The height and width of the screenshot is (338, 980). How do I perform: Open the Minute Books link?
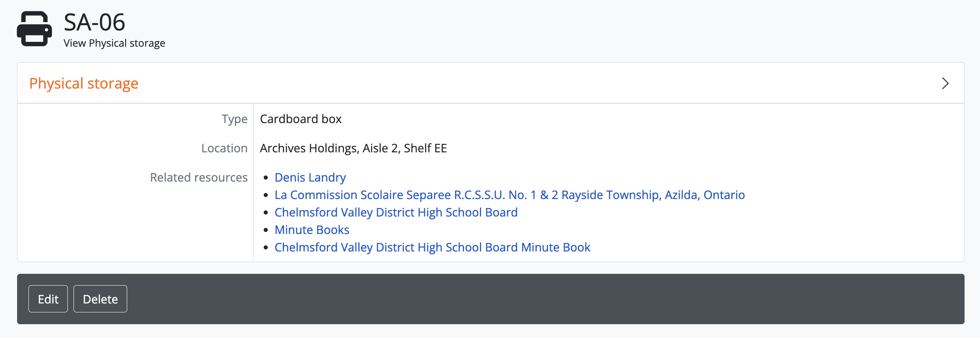[312, 230]
